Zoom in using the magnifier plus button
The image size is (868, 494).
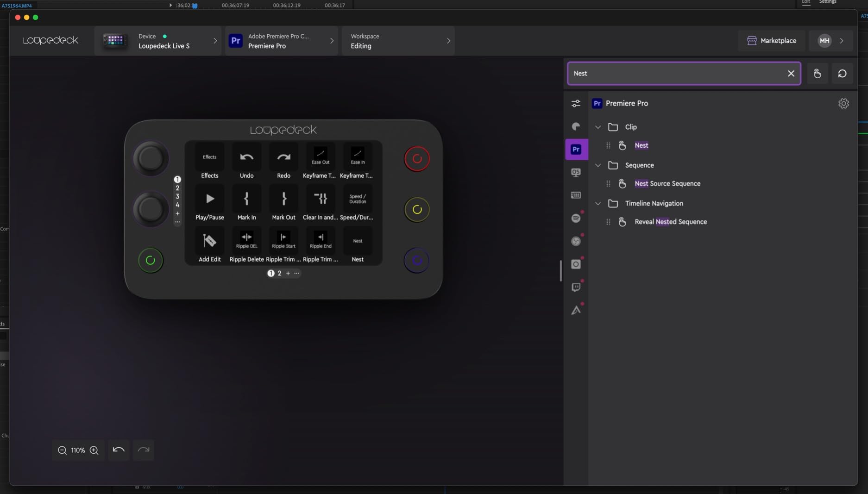point(94,450)
